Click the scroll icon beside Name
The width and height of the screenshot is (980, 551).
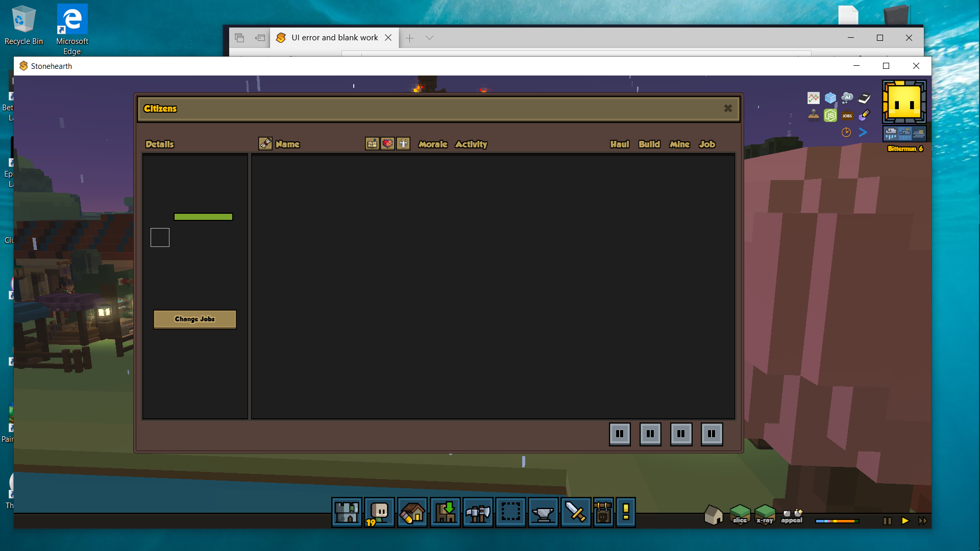pyautogui.click(x=265, y=144)
